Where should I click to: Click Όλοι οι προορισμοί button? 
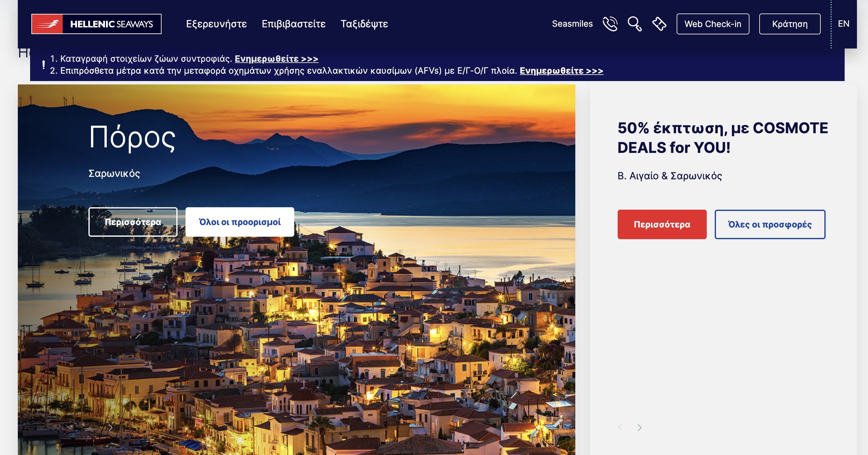pos(240,222)
